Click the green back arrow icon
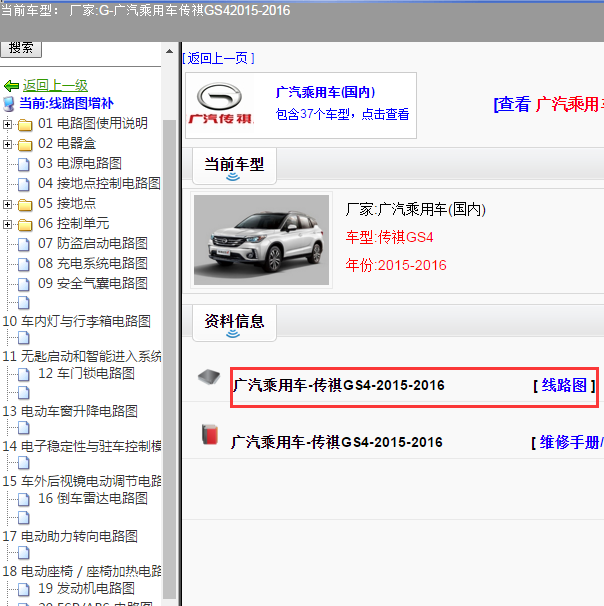Screen dimensions: 604x606 [x=11, y=85]
